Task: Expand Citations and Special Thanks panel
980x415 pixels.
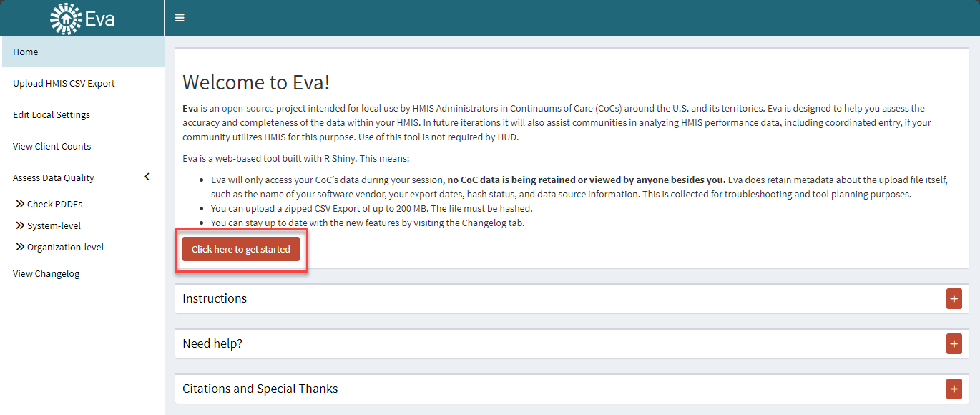Action: click(954, 389)
